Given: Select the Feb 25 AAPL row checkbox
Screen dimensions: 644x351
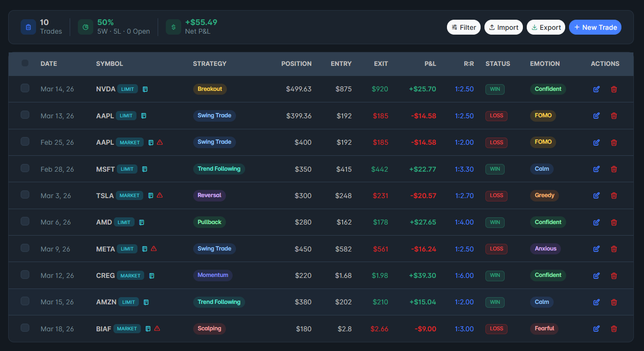Looking at the screenshot, I should 25,141.
